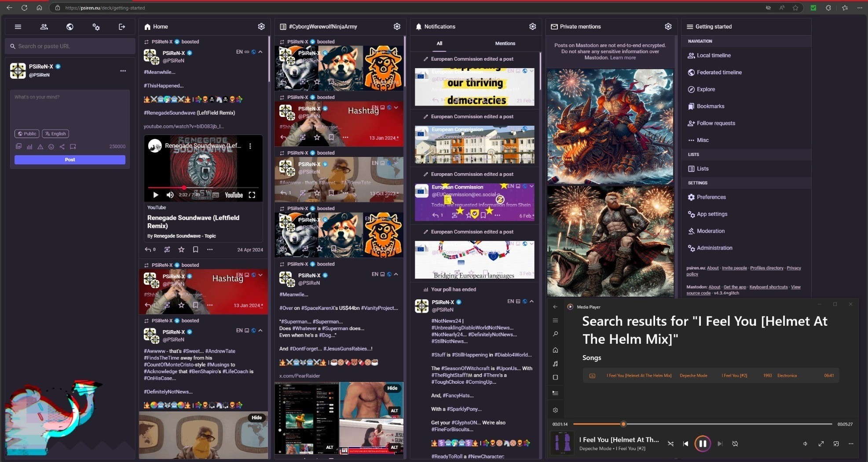
Task: Favourite the Renegade Soundwave post with star
Action: (x=181, y=249)
